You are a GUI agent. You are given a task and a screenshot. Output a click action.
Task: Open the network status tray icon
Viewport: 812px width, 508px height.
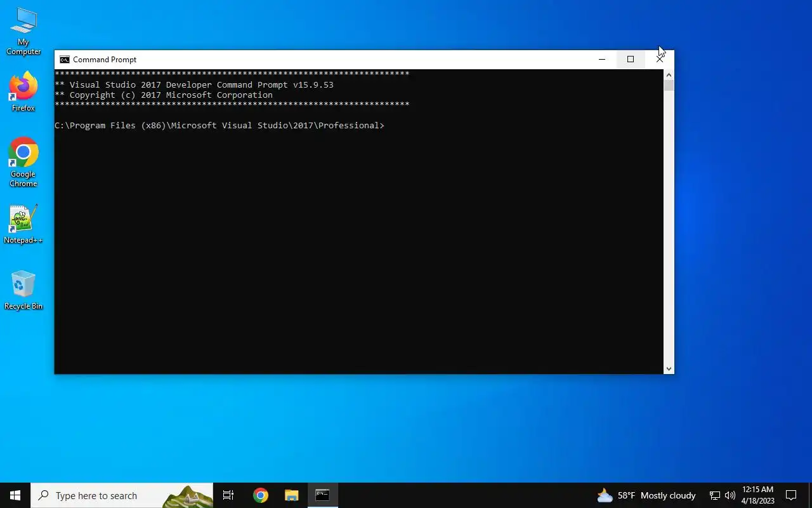pos(715,495)
